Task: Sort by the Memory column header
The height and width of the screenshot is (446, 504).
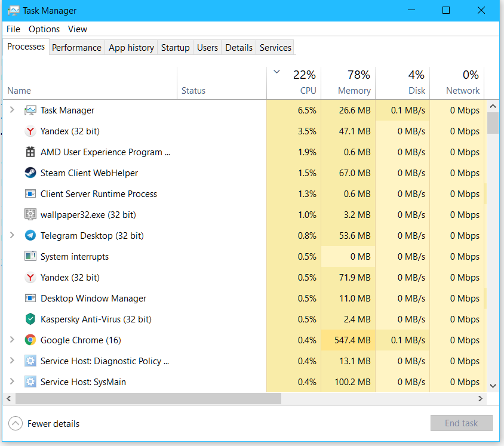Action: click(x=348, y=83)
